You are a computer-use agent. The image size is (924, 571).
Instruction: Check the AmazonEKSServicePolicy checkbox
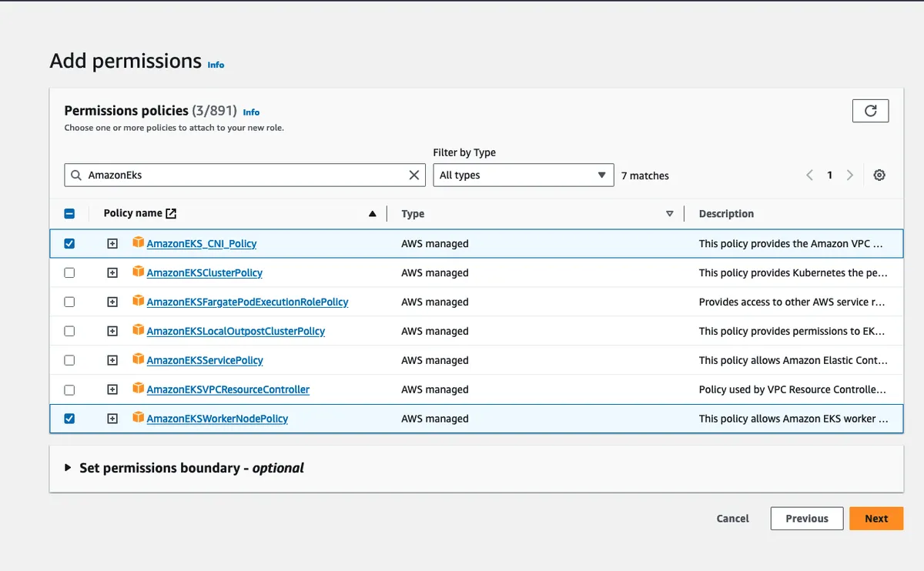point(69,360)
